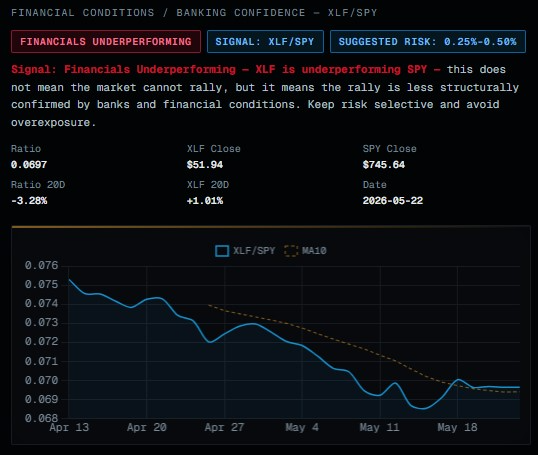The image size is (538, 455).
Task: Click the 0.072 y-axis label
Action: click(x=41, y=342)
